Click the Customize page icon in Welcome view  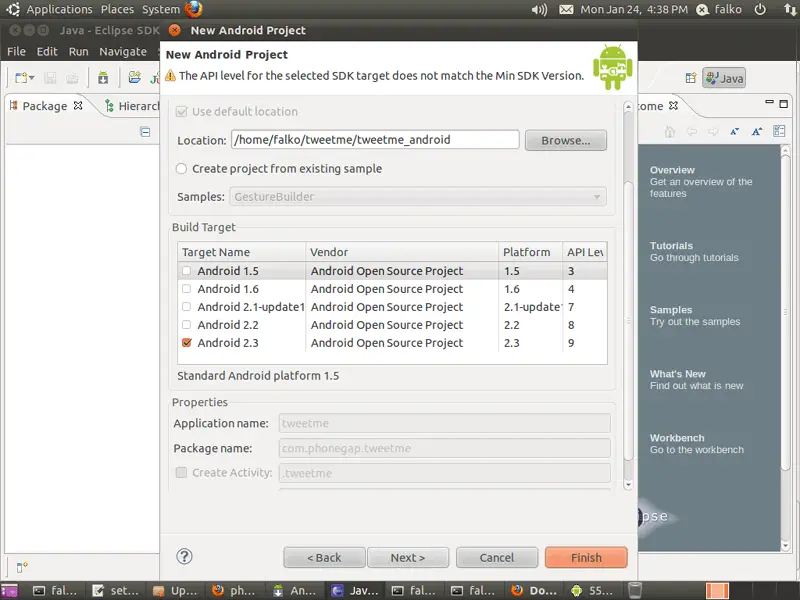click(x=779, y=132)
